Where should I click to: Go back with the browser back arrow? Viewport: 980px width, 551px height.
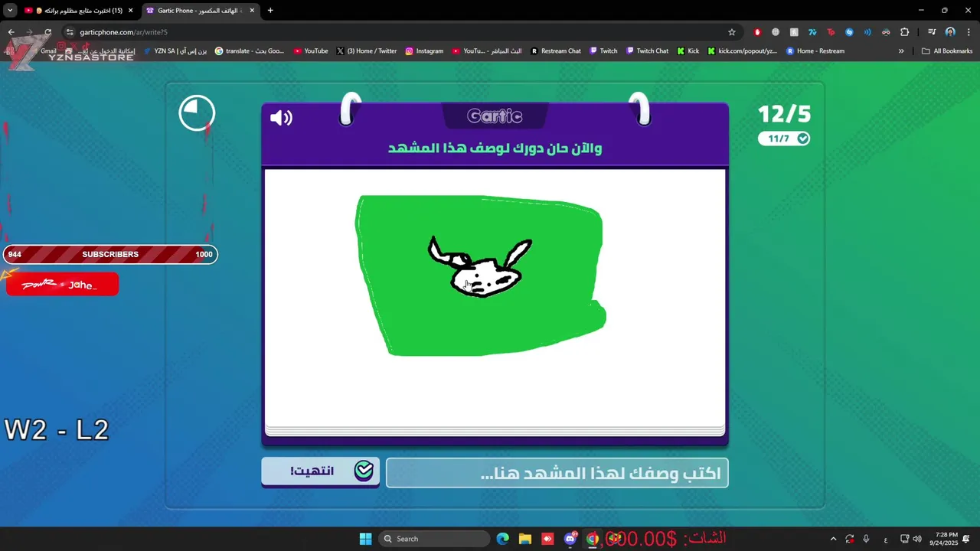click(11, 32)
